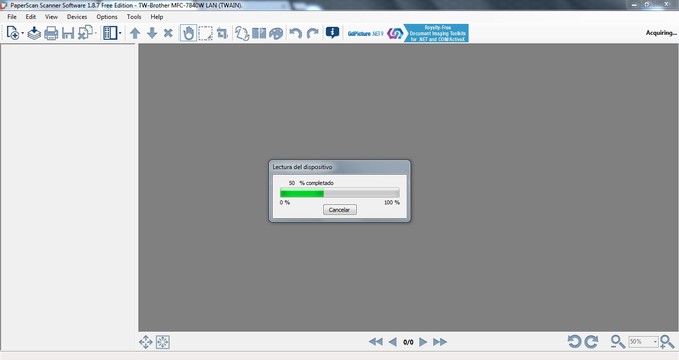The height and width of the screenshot is (360, 679).
Task: Move page up with up arrow
Action: point(135,33)
